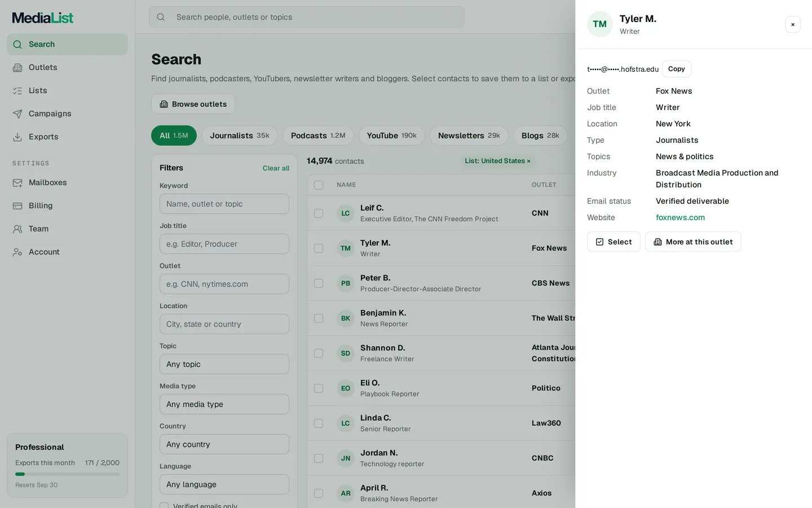Click the TM avatar in the detail panel
This screenshot has height=508, width=812.
coord(600,24)
